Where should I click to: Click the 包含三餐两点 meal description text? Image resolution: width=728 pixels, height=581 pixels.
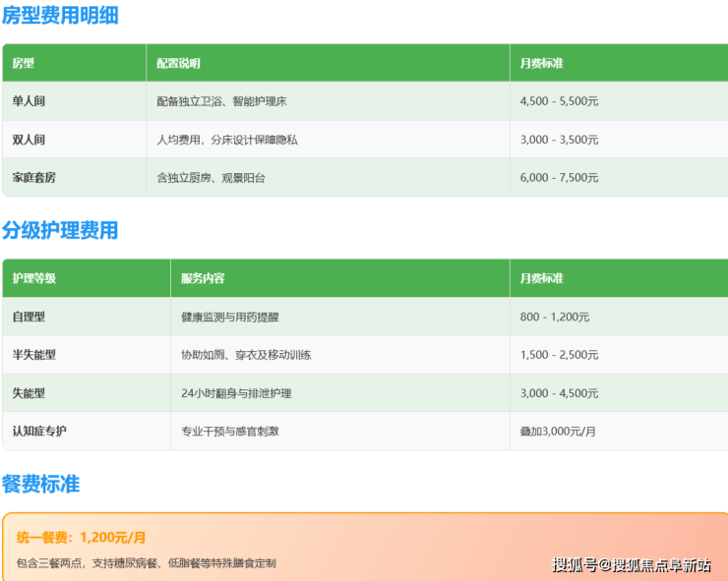[x=147, y=563]
